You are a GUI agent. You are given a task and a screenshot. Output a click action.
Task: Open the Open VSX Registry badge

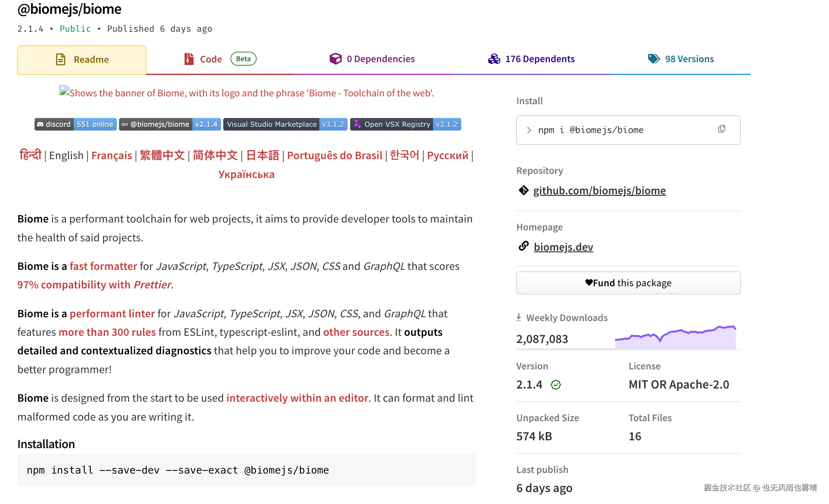coord(405,124)
